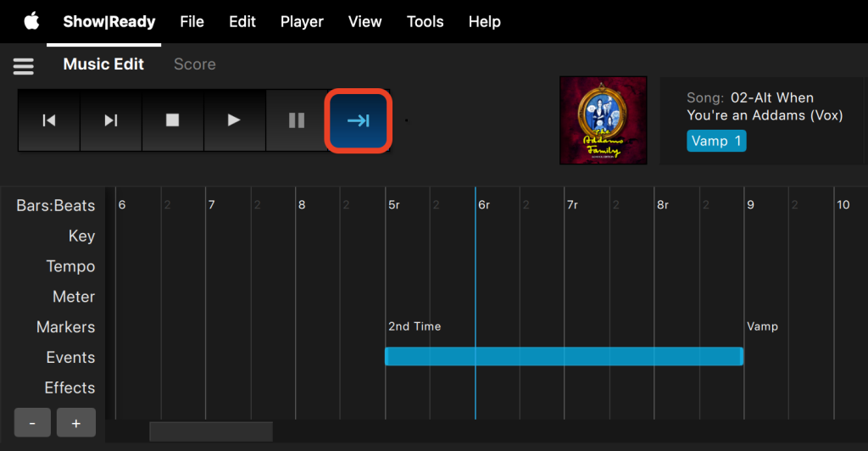The height and width of the screenshot is (451, 868).
Task: Open the Apple menu
Action: 31,21
